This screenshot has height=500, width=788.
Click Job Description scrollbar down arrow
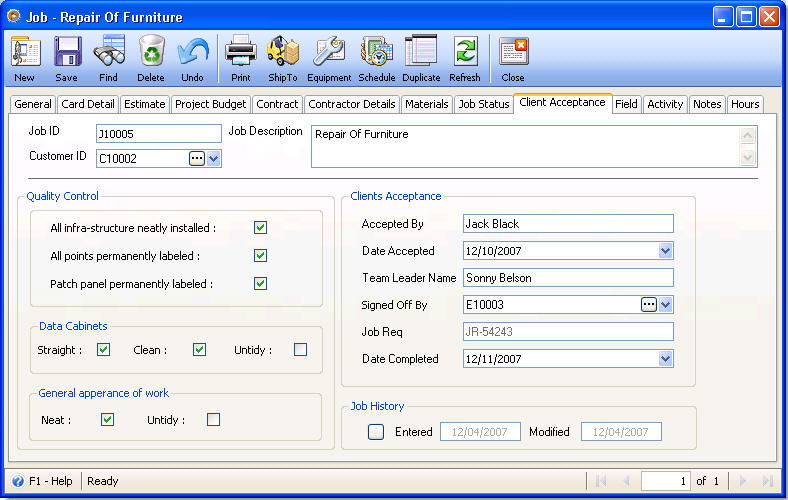click(748, 157)
